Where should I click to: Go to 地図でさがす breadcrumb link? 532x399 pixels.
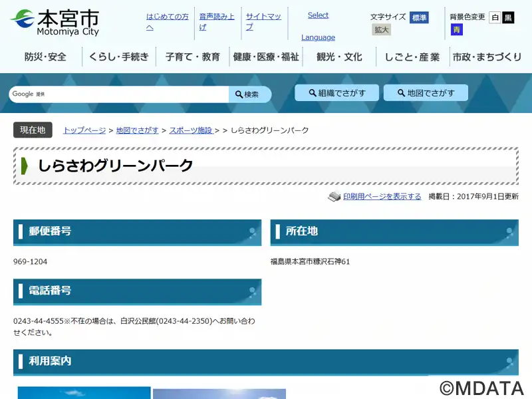click(x=138, y=130)
